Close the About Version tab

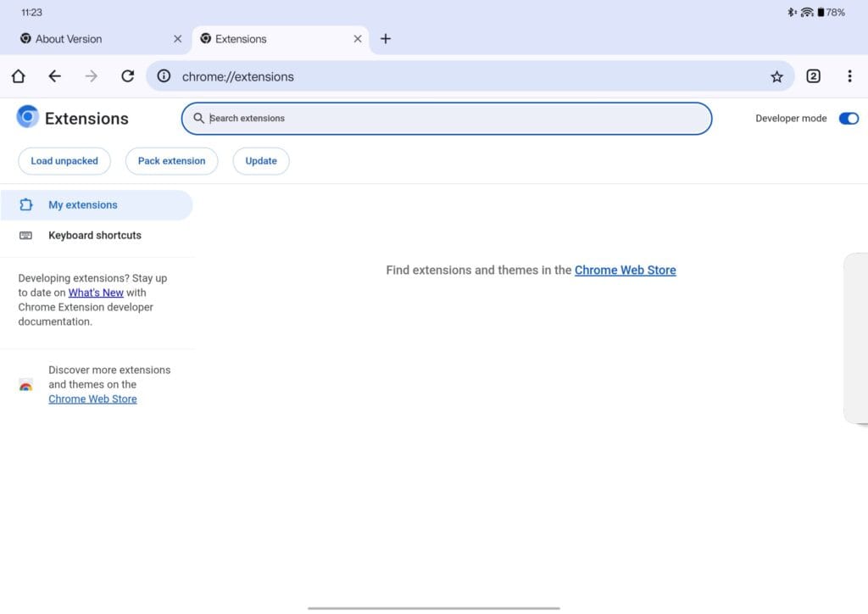pos(178,39)
